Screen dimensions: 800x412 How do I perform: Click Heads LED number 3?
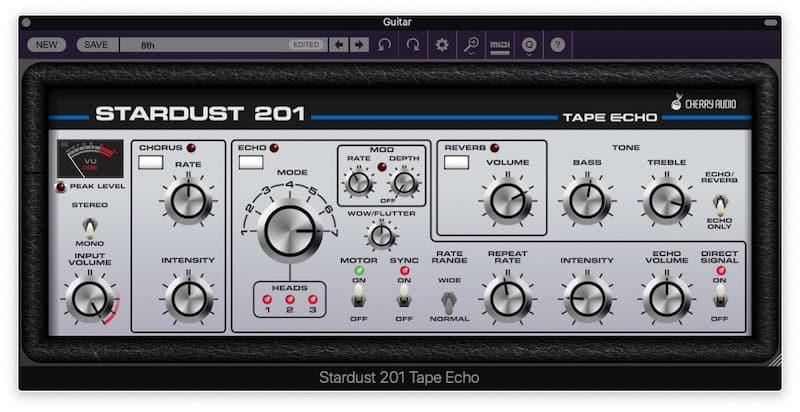click(313, 299)
